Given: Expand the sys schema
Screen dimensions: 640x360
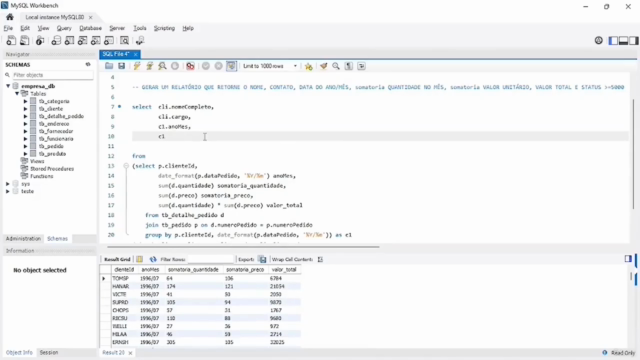Looking at the screenshot, I should tap(8, 184).
